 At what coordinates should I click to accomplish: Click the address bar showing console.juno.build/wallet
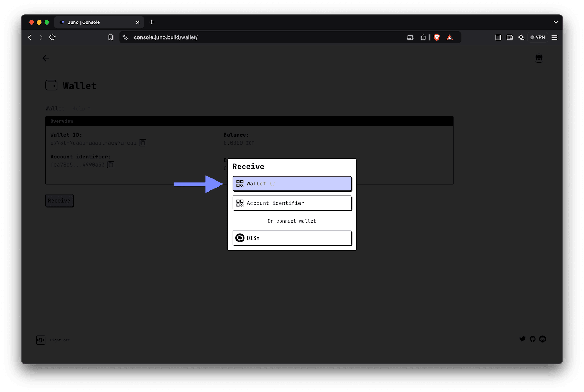click(x=166, y=37)
